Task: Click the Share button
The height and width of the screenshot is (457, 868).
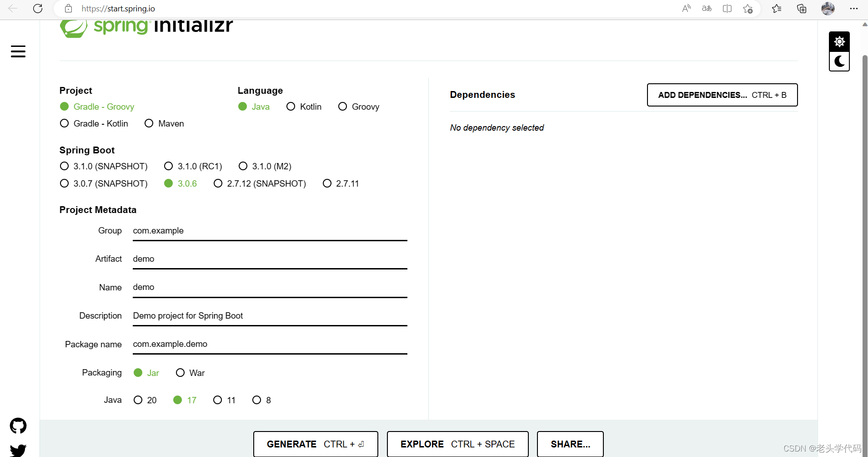Action: pyautogui.click(x=570, y=444)
